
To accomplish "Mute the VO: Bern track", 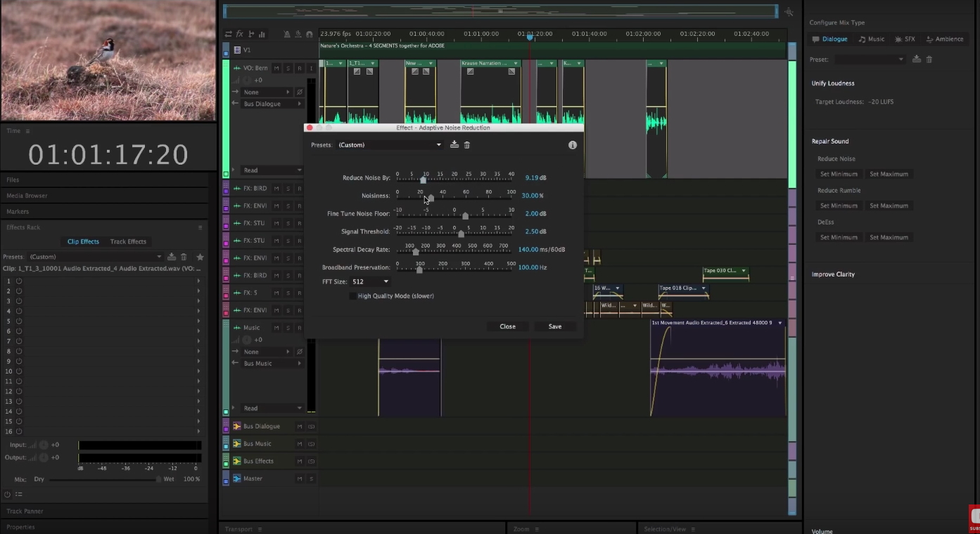I will [276, 68].
